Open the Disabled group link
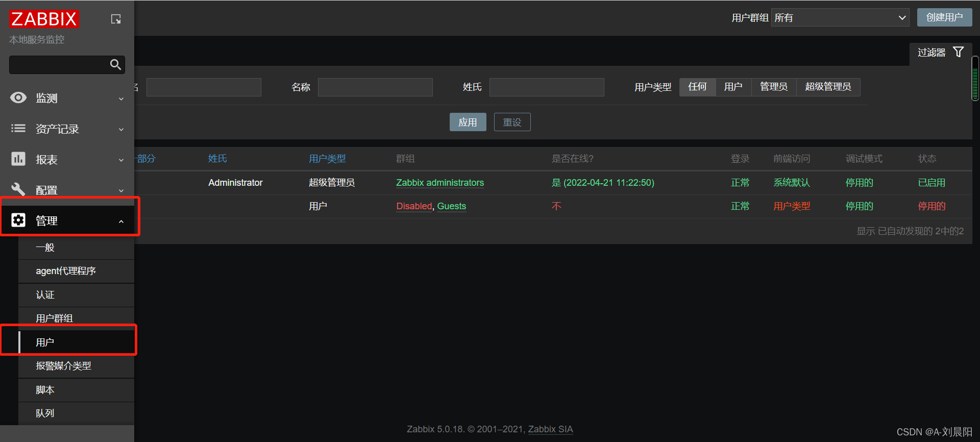 tap(414, 206)
